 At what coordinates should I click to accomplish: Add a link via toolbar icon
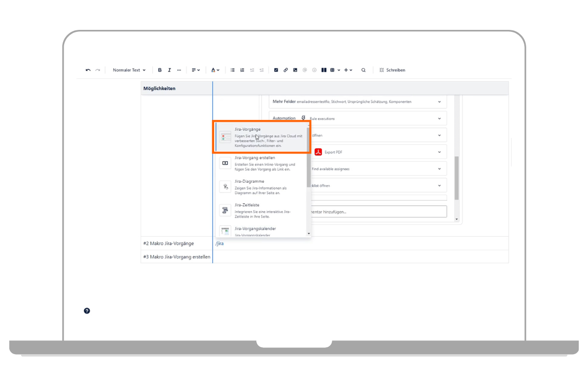[286, 70]
